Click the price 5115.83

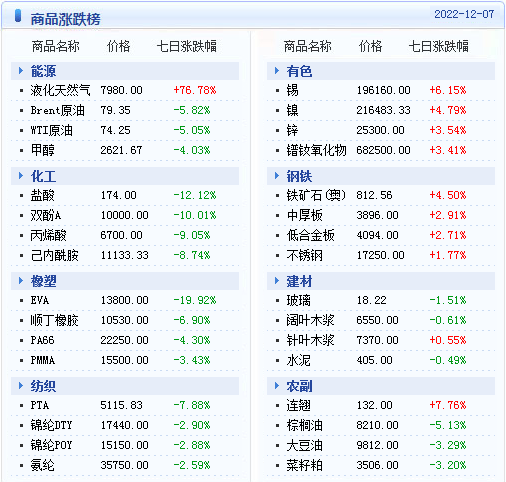point(122,405)
